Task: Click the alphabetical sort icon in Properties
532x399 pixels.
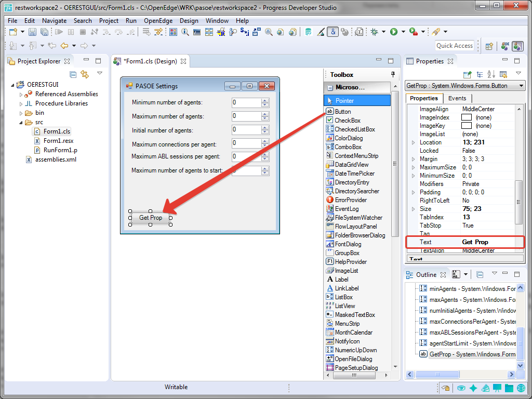Action: tap(491, 74)
